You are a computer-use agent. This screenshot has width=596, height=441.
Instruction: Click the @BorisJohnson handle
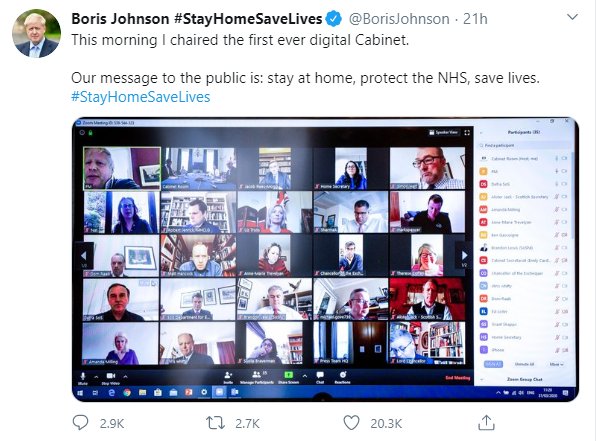click(399, 19)
